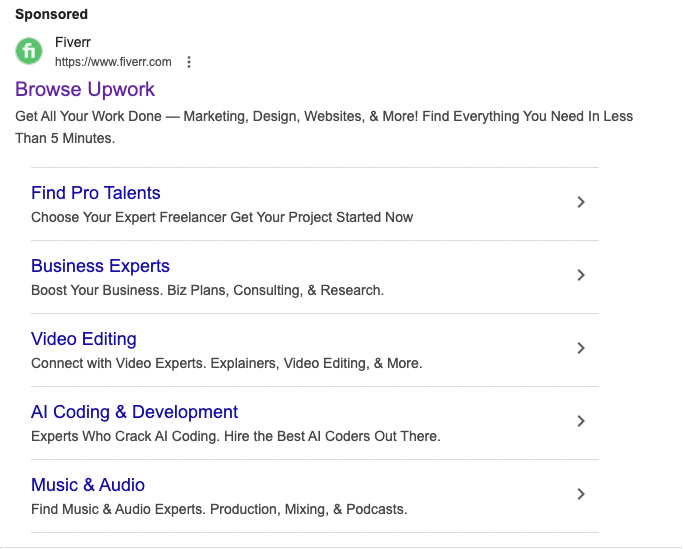Expand the Business Experts row chevron
Image resolution: width=684 pixels, height=549 pixels.
pos(581,275)
